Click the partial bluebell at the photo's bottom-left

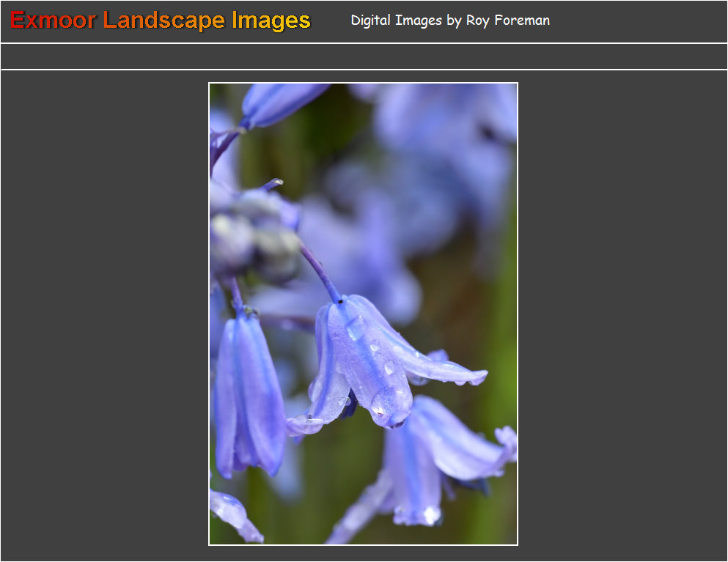click(x=233, y=515)
